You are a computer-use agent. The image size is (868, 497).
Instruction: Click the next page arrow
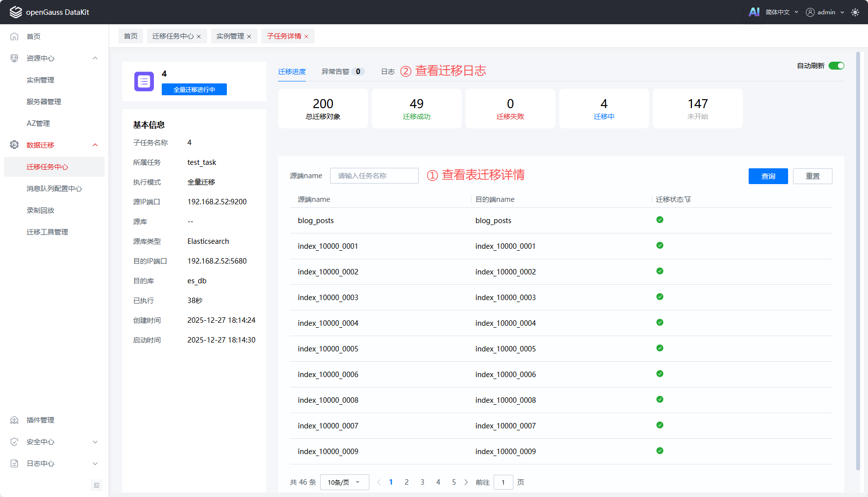coord(466,482)
